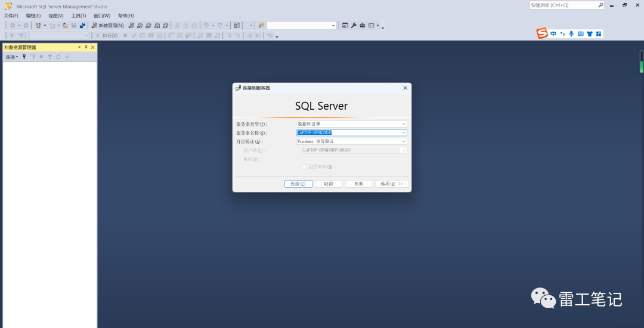Click the Database Engine Query icon after 新建查询
This screenshot has width=644, height=328.
(131, 26)
